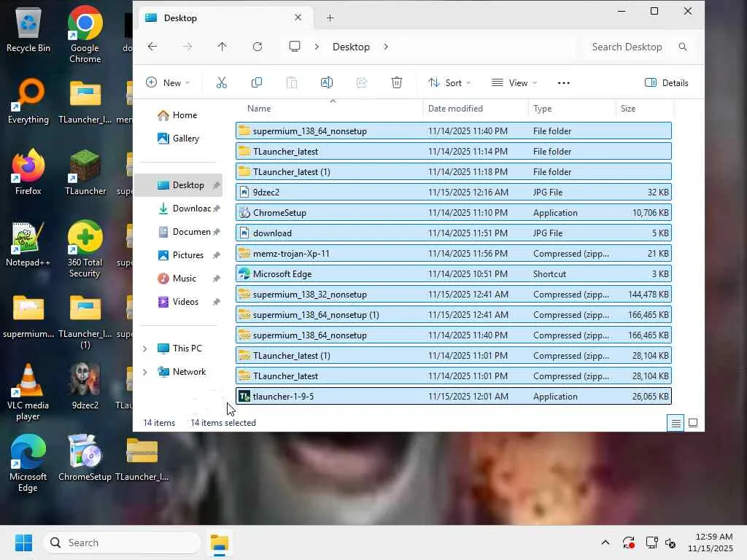Viewport: 747px width, 560px height.
Task: Select the ChromeSetup desktop icon
Action: pos(85,458)
